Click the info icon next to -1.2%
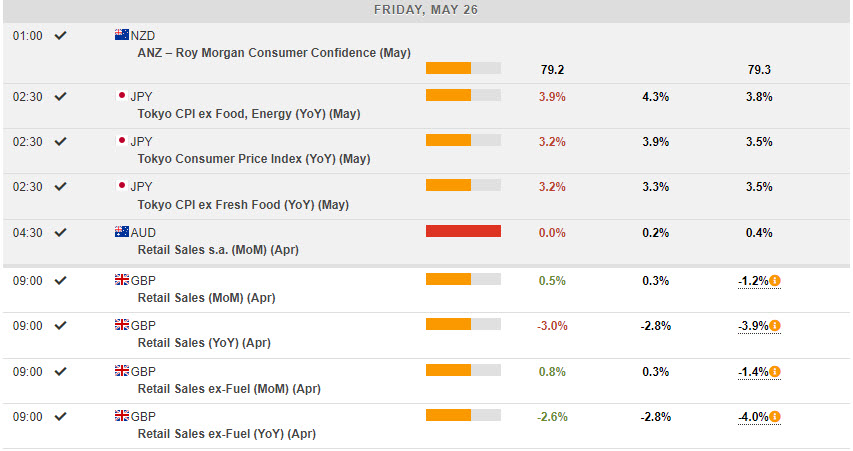Image resolution: width=853 pixels, height=451 pixels. click(774, 281)
